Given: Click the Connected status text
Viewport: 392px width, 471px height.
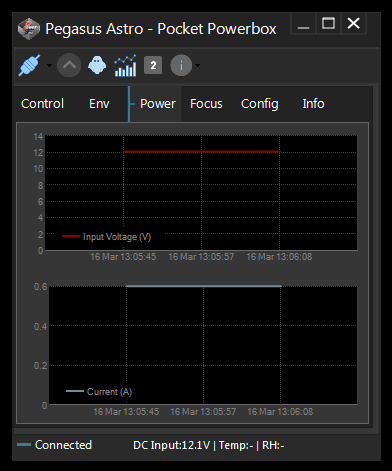Looking at the screenshot, I should tap(63, 445).
